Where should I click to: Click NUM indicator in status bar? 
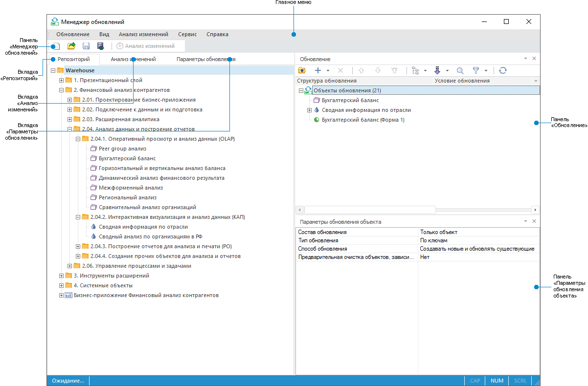[497, 381]
